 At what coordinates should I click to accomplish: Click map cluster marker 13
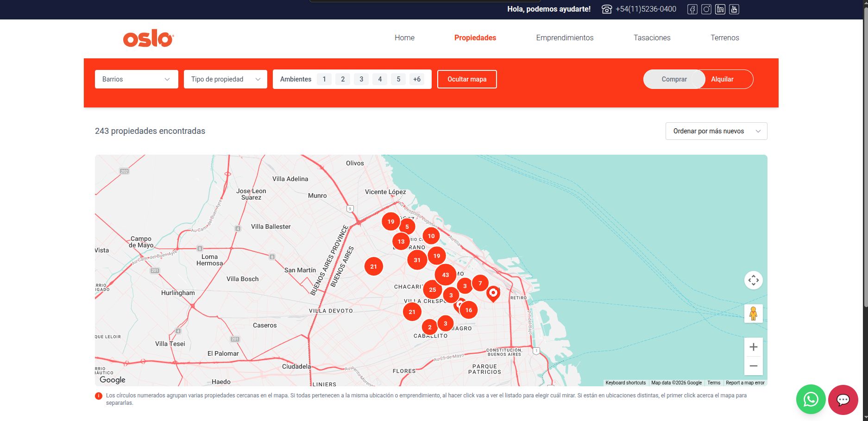pyautogui.click(x=401, y=241)
